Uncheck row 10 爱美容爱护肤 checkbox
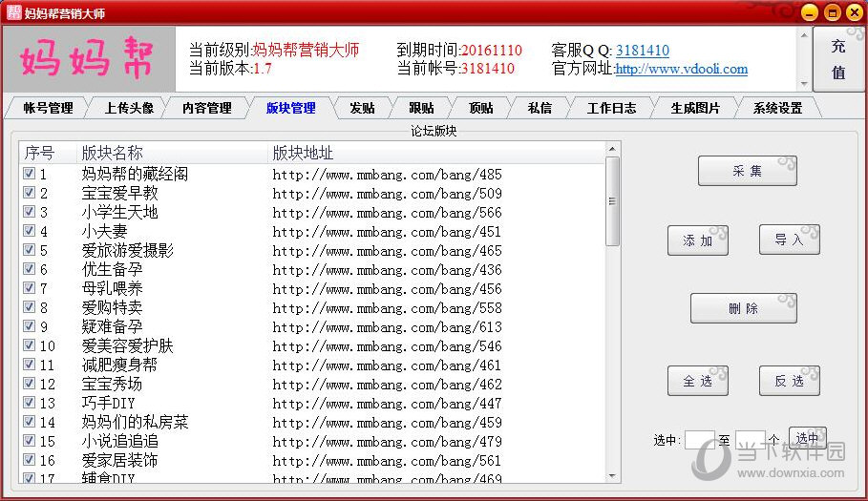Screen dimensions: 868x501 30,345
